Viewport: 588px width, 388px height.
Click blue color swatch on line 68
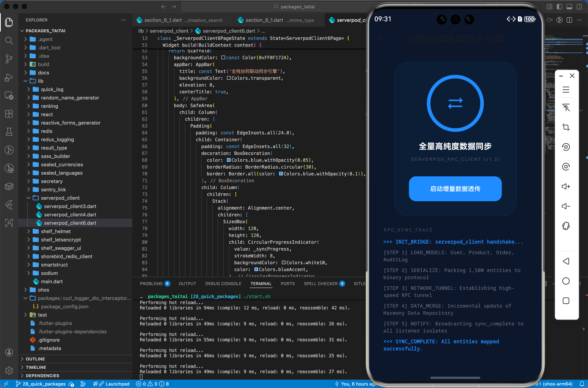[x=229, y=160]
